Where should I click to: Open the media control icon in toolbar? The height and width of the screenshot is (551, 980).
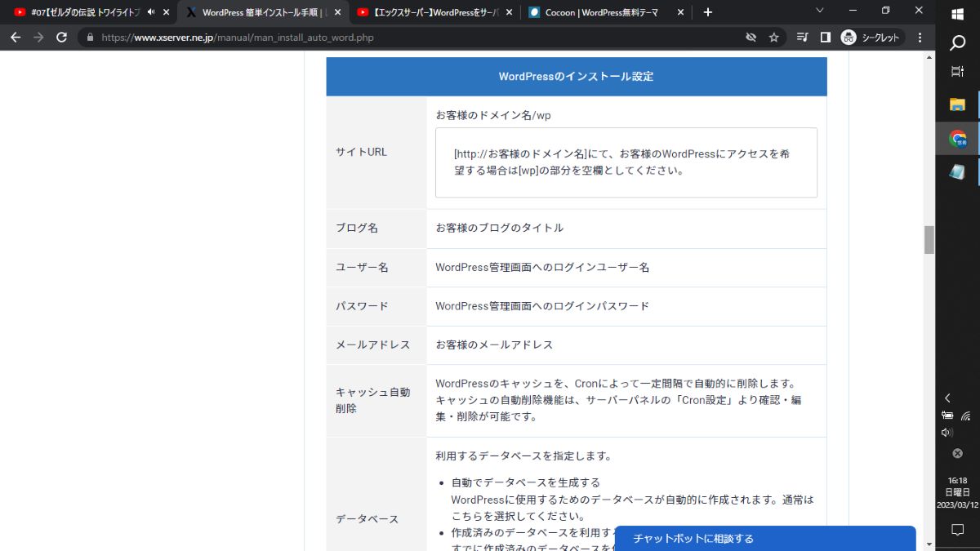[802, 38]
